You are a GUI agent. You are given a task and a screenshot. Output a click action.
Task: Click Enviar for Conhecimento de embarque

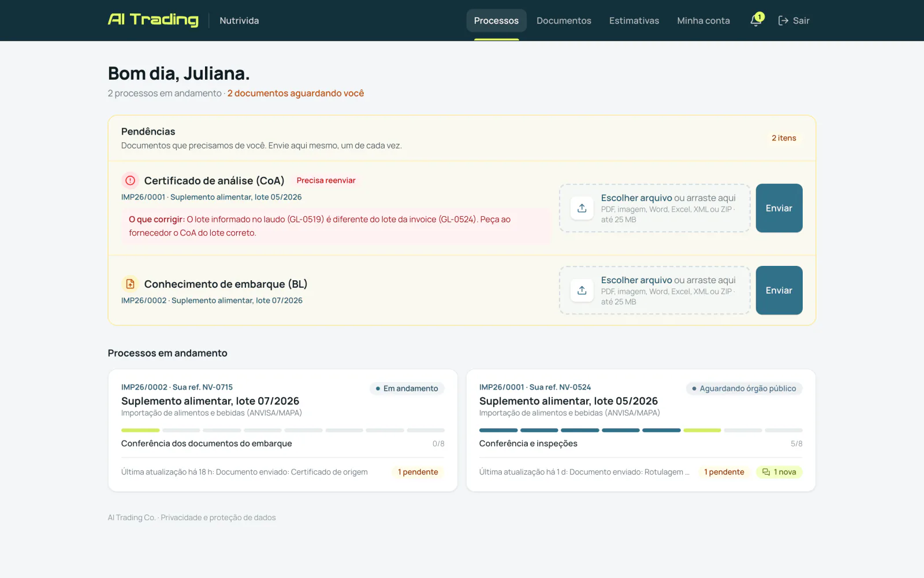[x=779, y=290]
